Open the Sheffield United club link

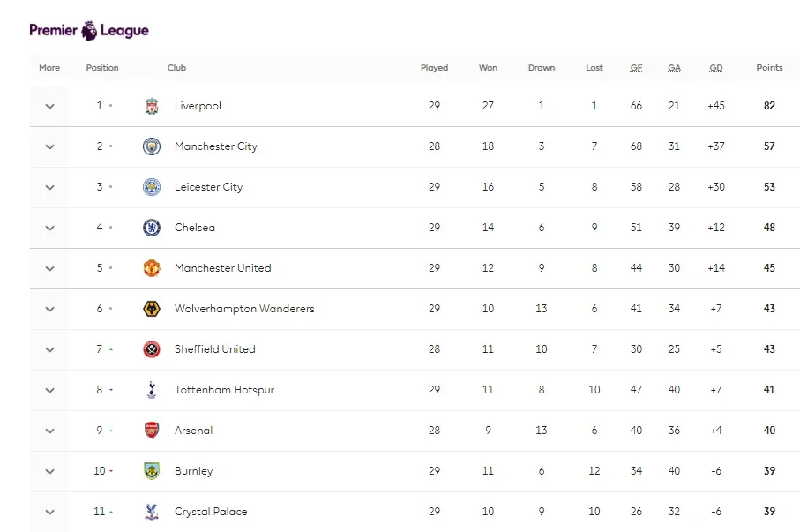tap(215, 349)
